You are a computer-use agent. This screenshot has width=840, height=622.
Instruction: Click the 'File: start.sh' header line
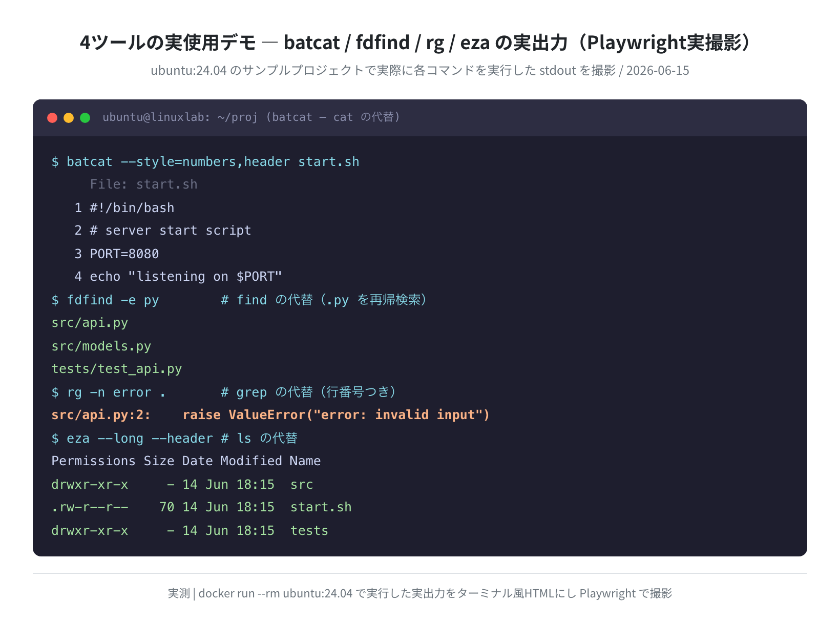143,184
